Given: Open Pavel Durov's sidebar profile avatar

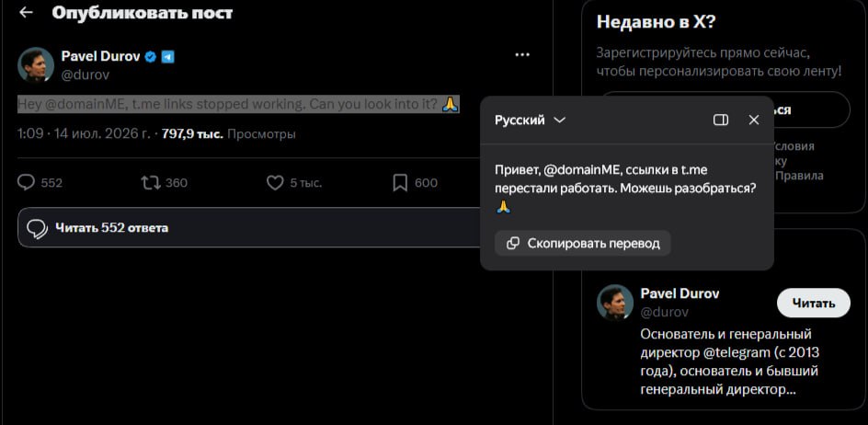Looking at the screenshot, I should coord(614,303).
